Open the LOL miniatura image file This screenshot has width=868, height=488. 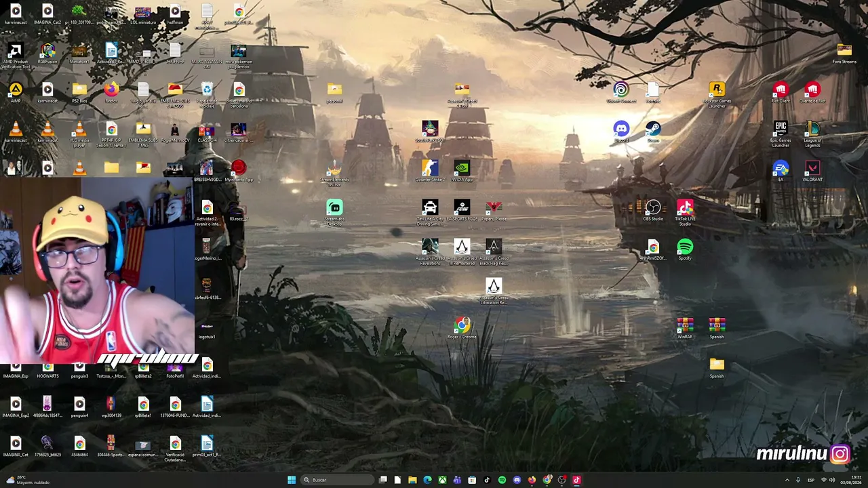click(143, 14)
